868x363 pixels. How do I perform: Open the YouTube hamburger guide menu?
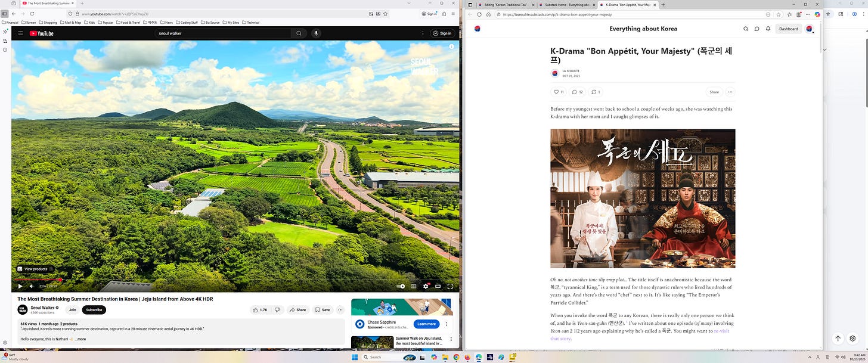point(20,33)
